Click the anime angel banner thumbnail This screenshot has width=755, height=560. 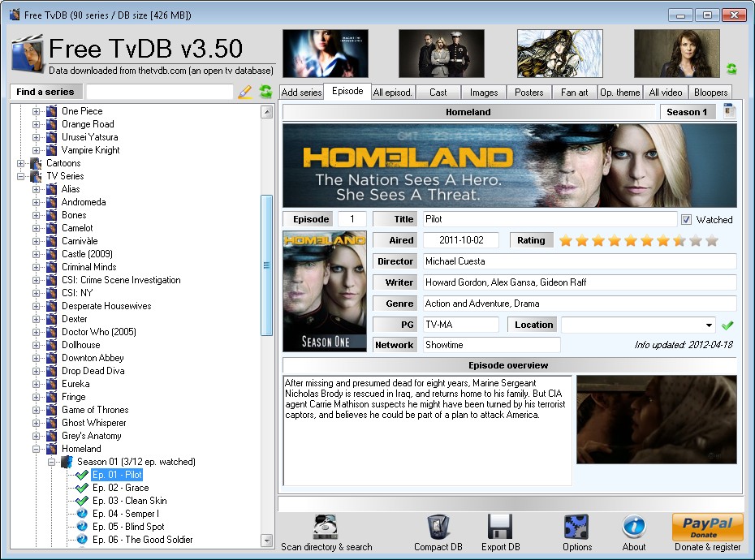(x=559, y=54)
